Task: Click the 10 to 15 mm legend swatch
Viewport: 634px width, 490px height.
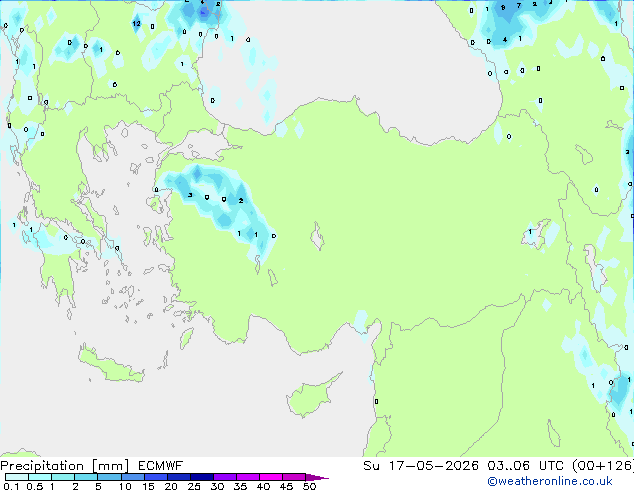Action: (x=132, y=477)
